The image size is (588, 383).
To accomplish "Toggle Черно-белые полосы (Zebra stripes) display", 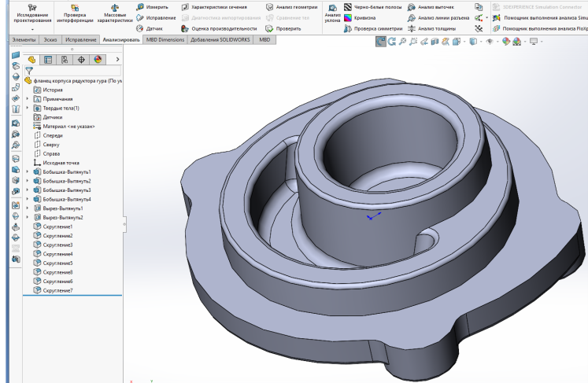I will tap(348, 7).
